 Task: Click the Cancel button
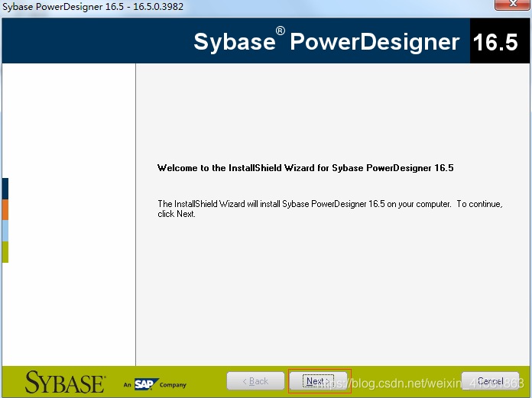[490, 381]
